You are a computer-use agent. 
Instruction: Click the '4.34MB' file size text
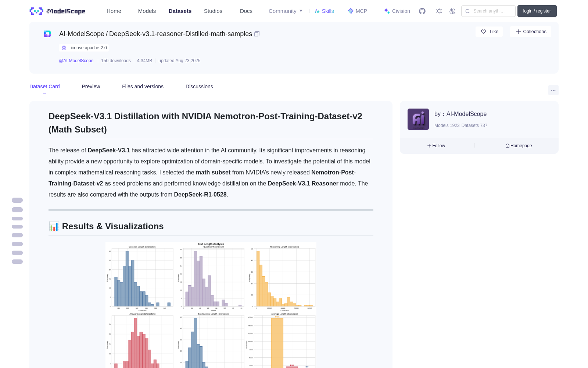[x=144, y=61]
